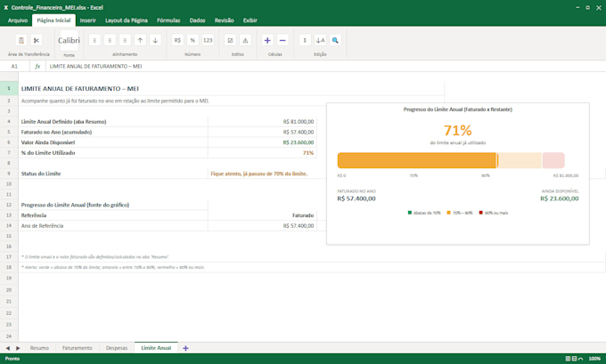The height and width of the screenshot is (364, 606).
Task: Apply R$ currency number format
Action: (x=177, y=40)
